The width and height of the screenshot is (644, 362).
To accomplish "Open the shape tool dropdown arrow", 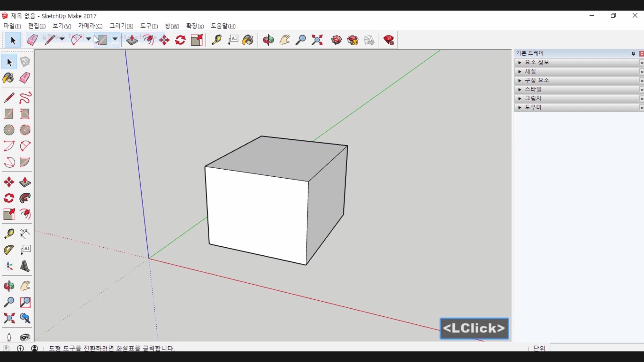I will coord(115,39).
